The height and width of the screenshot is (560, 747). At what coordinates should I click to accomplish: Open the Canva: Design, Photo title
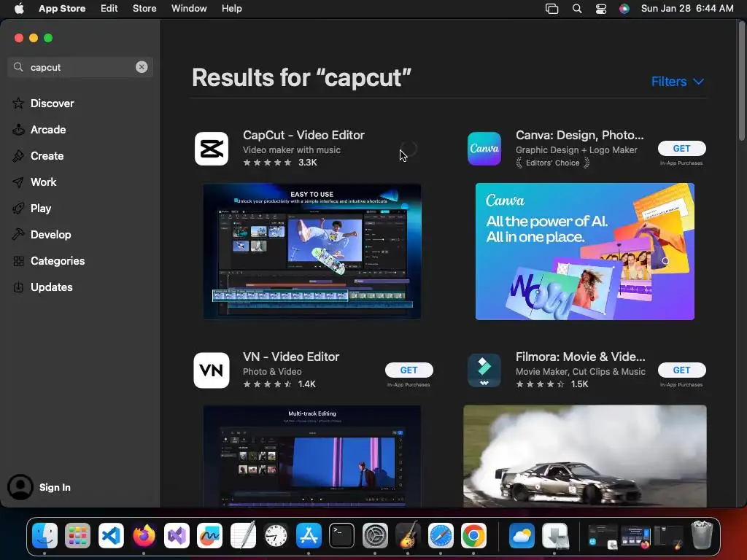coord(579,135)
